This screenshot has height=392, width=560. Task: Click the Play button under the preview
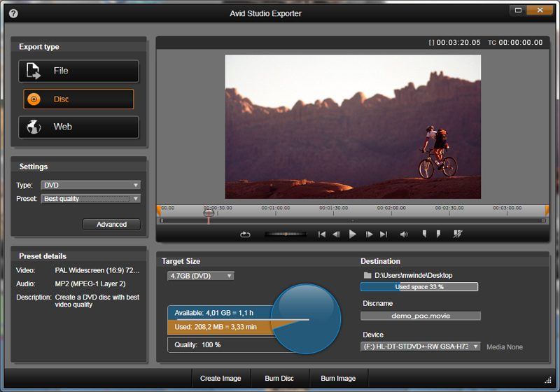[x=353, y=234]
